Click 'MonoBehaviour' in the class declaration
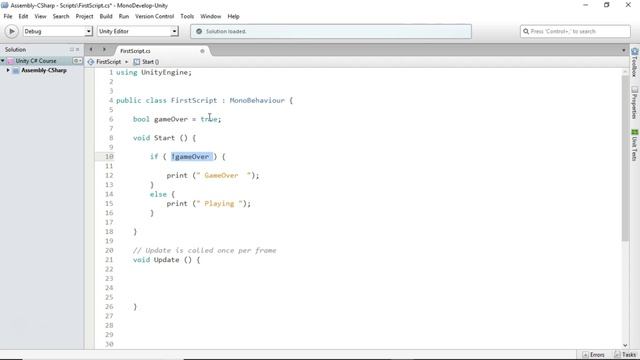640x360 pixels. pyautogui.click(x=257, y=100)
